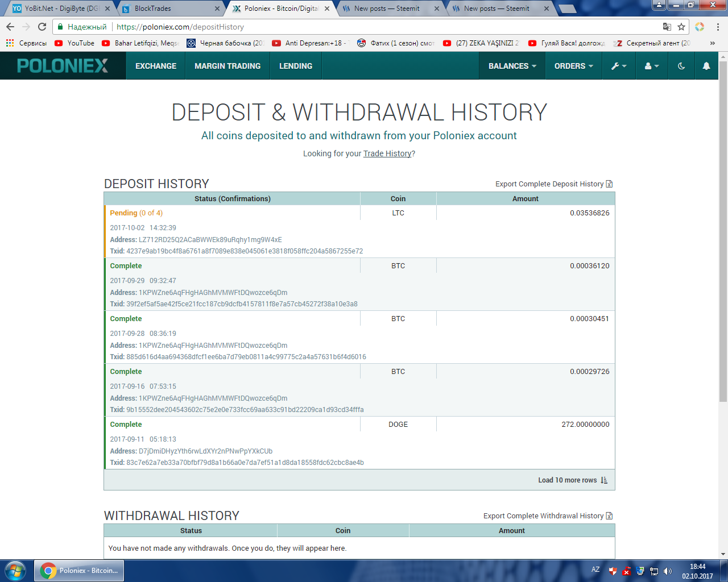The width and height of the screenshot is (728, 582).
Task: Open Windows Start button
Action: pyautogui.click(x=15, y=571)
